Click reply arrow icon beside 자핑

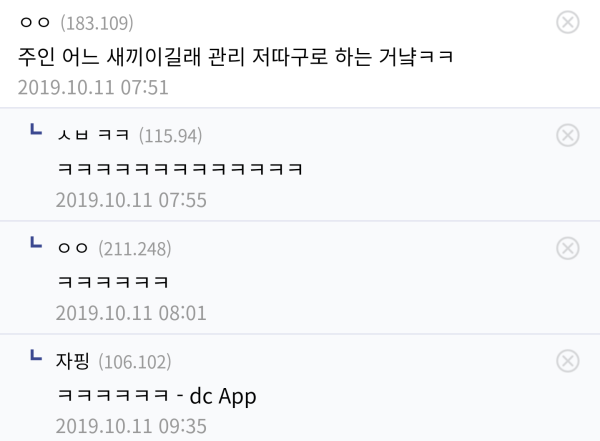point(36,355)
